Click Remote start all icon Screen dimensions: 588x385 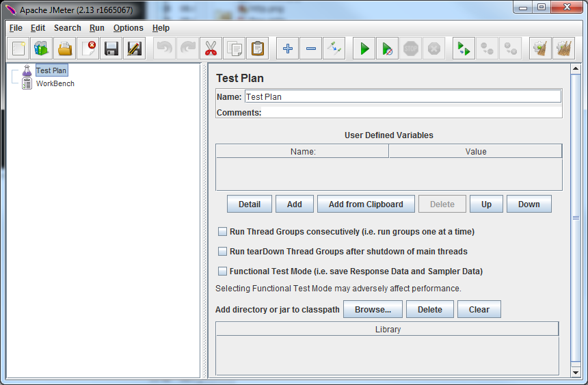click(x=464, y=49)
